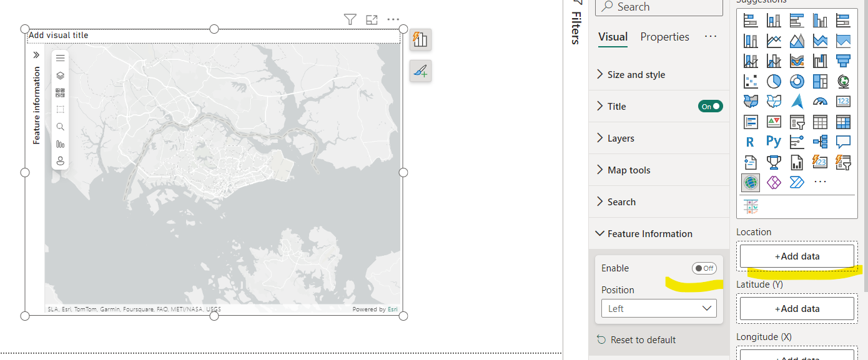Switch to the Visual formatting tab
868x360 pixels.
[x=613, y=37]
